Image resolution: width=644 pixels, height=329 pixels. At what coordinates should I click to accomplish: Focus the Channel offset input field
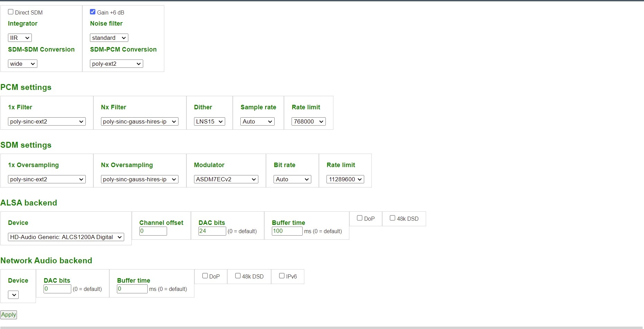(153, 231)
